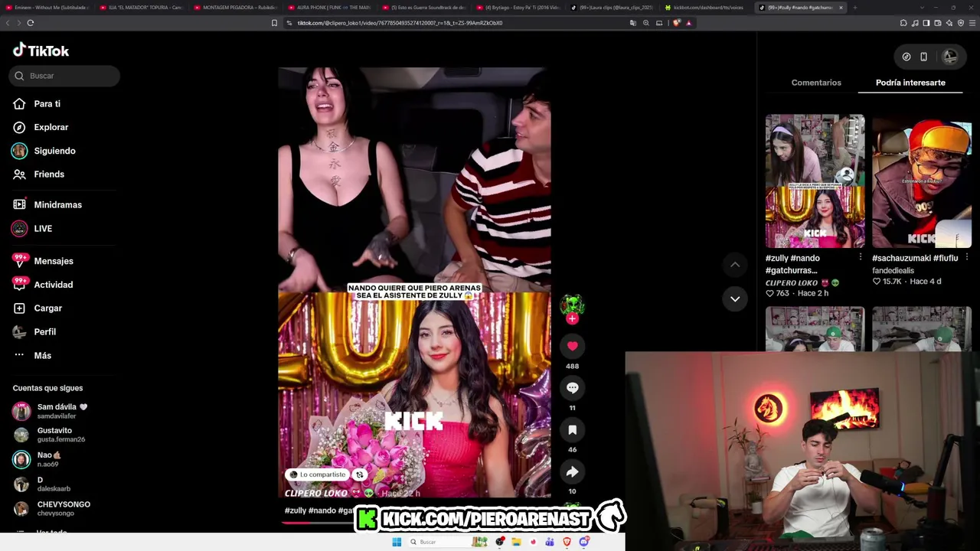The width and height of the screenshot is (980, 551).
Task: Open the LIVE section
Action: click(33, 229)
